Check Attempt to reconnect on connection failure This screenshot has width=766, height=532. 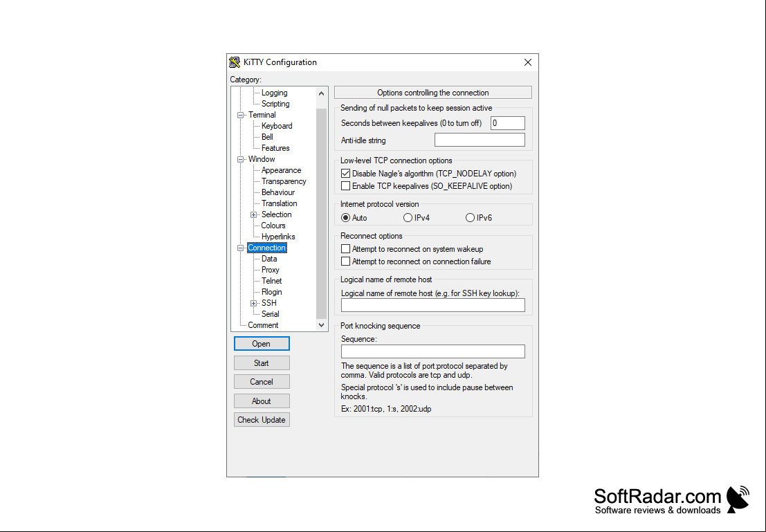(346, 262)
